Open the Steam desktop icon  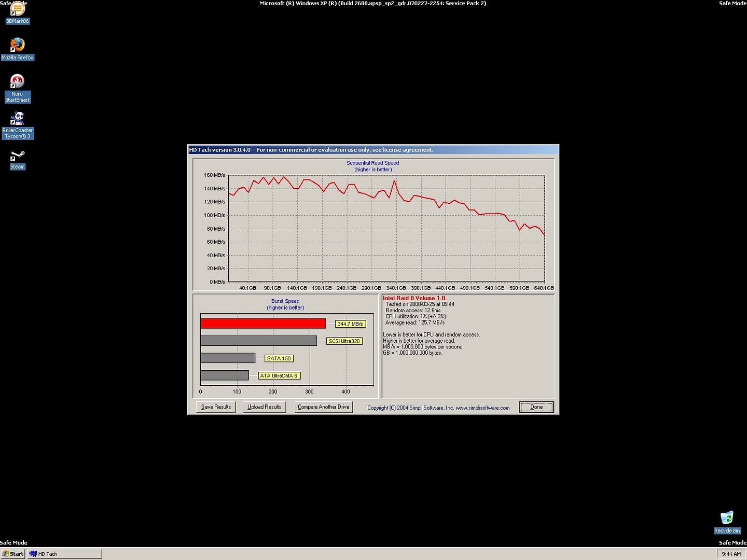pos(17,160)
